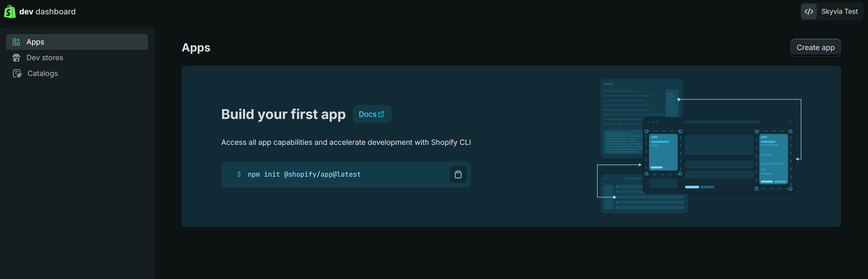Select Apps in the sidebar navigation
The image size is (868, 279).
coord(35,41)
